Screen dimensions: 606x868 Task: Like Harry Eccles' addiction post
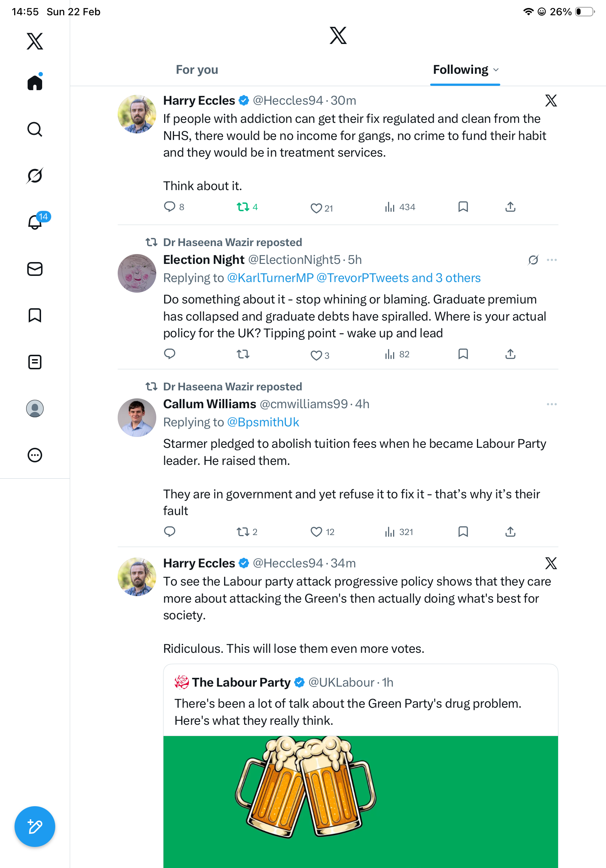(316, 208)
